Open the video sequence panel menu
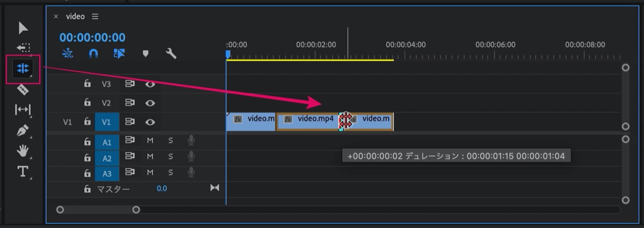 (95, 16)
